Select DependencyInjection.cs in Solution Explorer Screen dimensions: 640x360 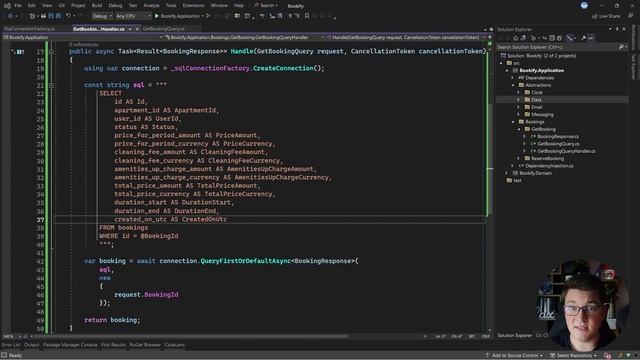click(549, 166)
